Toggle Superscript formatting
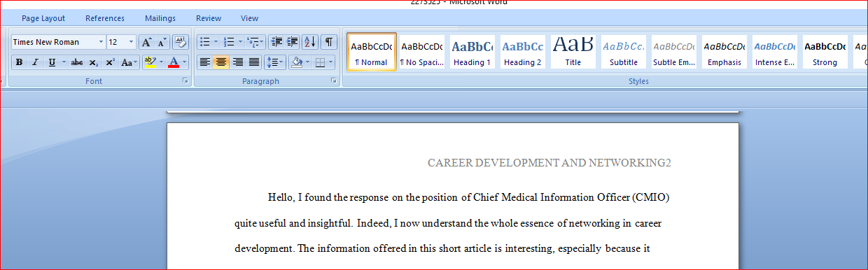 110,62
